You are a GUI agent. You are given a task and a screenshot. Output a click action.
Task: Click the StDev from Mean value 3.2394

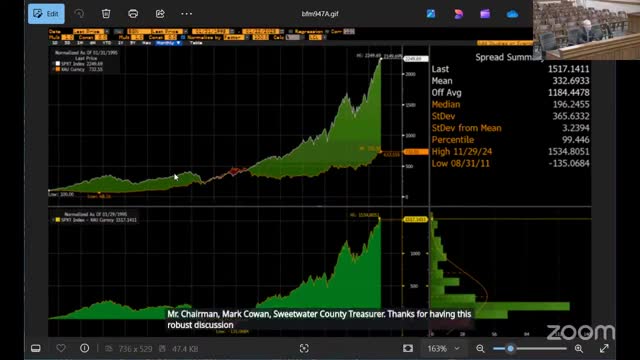click(x=575, y=128)
